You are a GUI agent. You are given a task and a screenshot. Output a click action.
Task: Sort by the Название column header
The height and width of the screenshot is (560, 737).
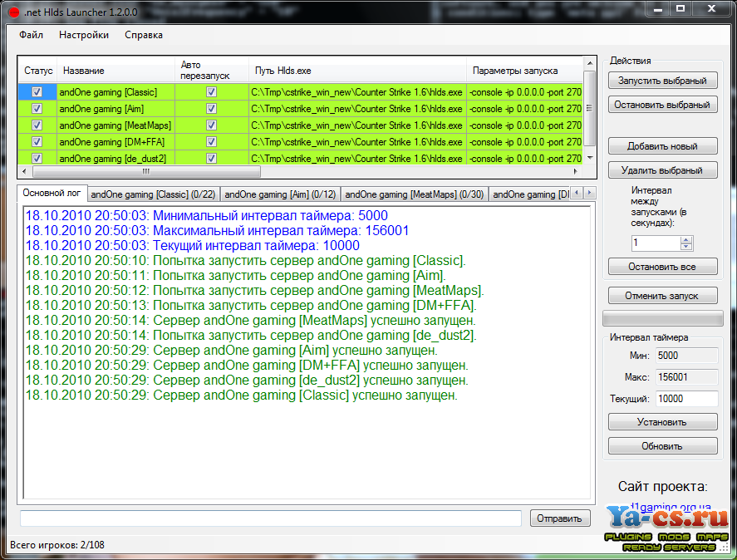pos(116,71)
